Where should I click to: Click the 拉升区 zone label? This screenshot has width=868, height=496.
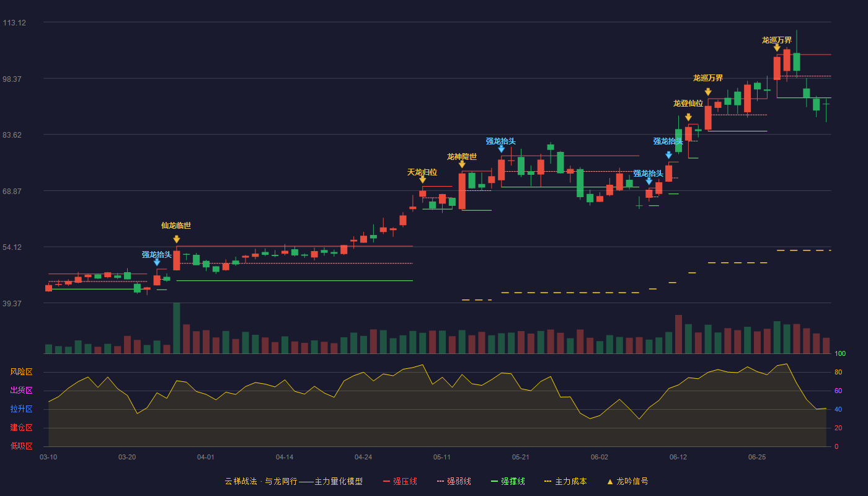[x=22, y=409]
